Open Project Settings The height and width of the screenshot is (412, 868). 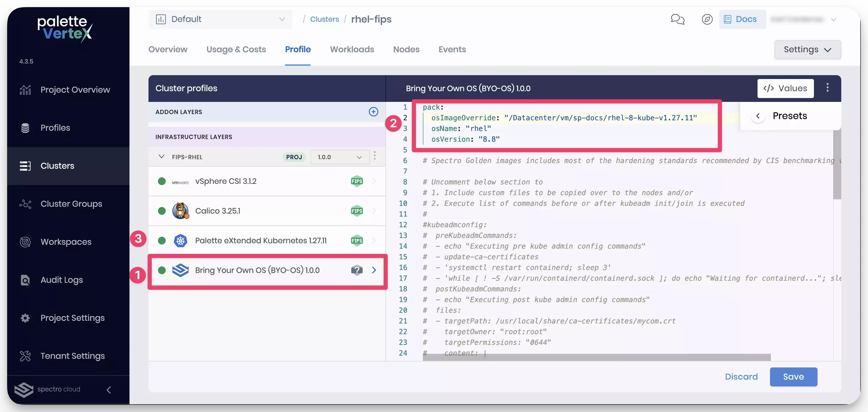pos(72,318)
